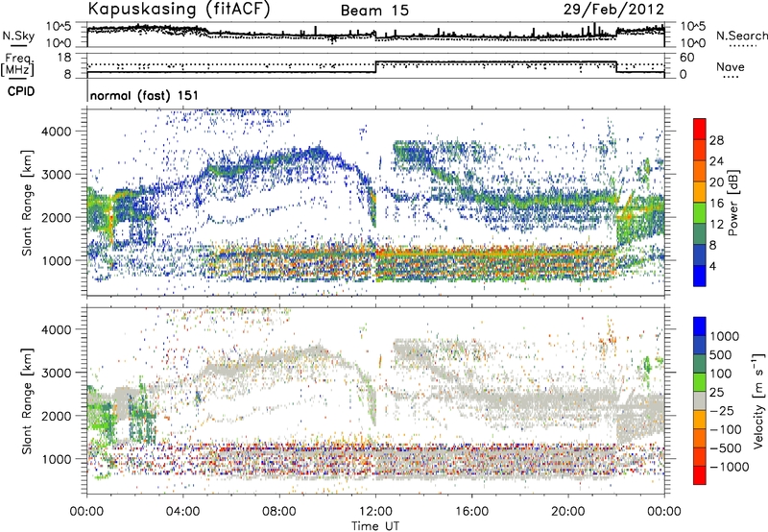The width and height of the screenshot is (768, 532).
Task: Click the Nave legend label
Action: click(x=731, y=66)
